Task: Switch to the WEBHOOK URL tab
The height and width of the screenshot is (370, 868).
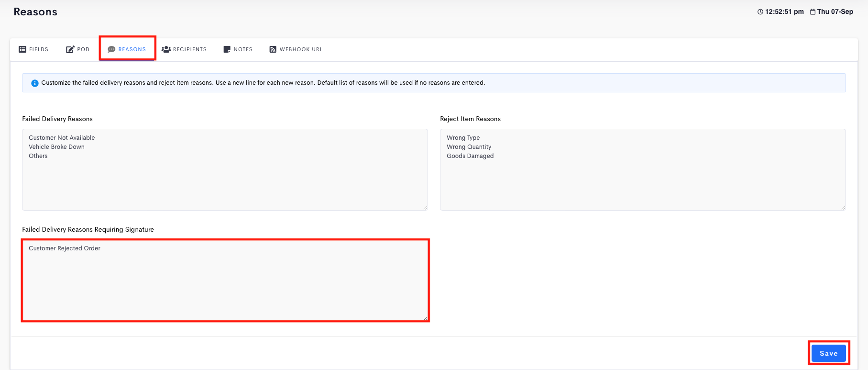Action: point(296,49)
